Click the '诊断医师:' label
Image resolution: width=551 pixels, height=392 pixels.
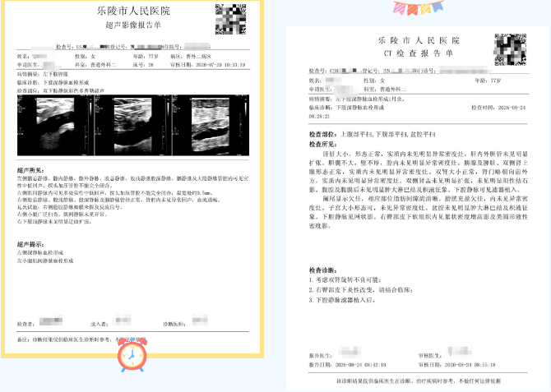pos(174,324)
